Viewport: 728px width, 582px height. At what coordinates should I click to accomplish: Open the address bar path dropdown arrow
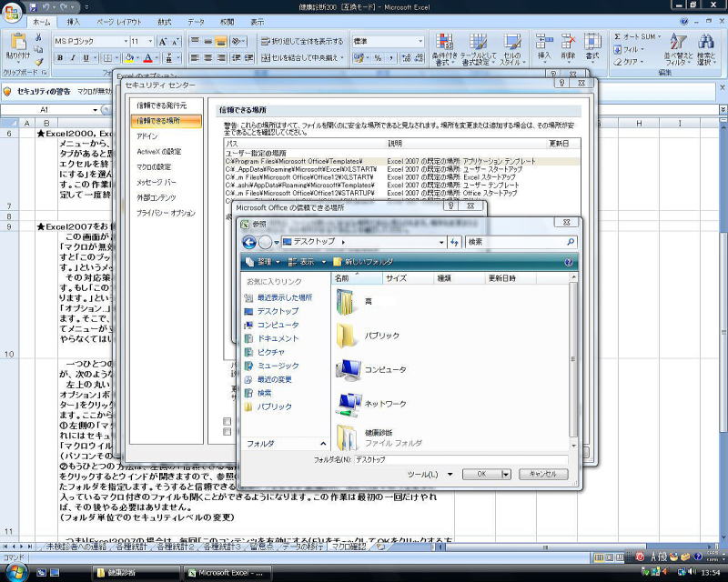pyautogui.click(x=442, y=243)
